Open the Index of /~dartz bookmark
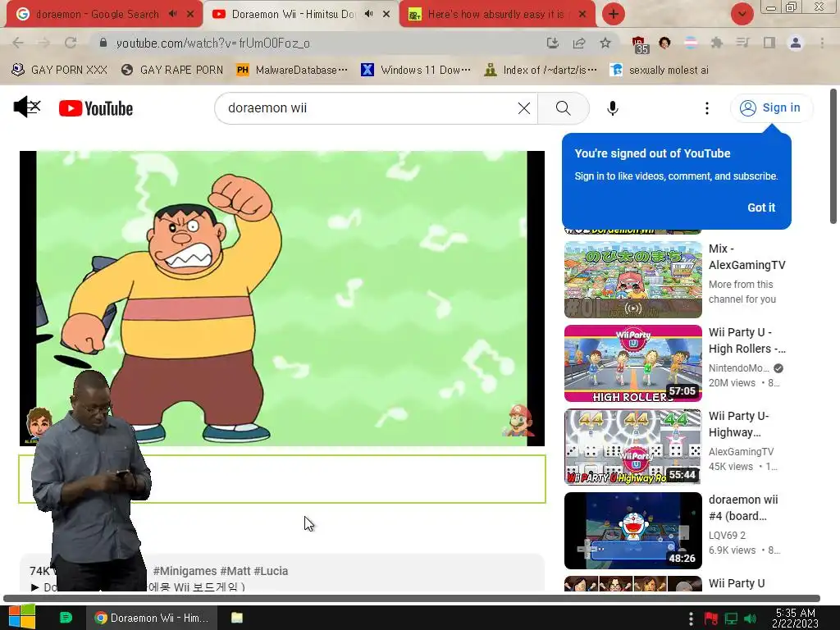Viewport: 840px width, 630px height. point(541,70)
